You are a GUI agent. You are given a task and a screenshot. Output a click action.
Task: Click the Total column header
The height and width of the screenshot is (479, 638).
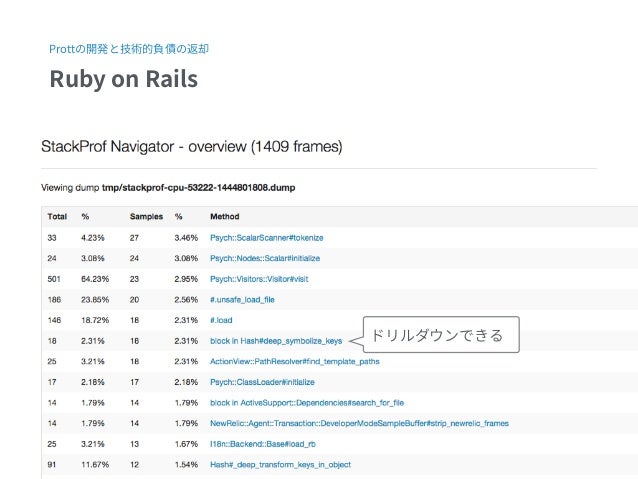pos(57,217)
